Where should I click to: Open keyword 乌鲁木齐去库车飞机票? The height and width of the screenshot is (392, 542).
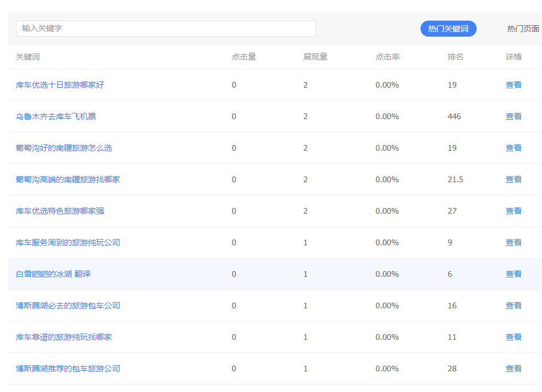point(56,116)
